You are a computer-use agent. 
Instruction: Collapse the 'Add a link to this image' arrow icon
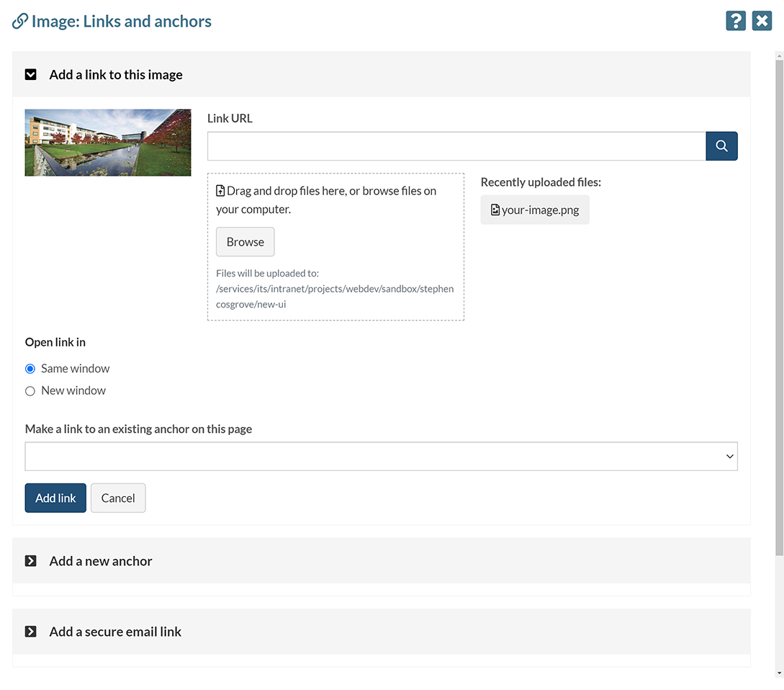pyautogui.click(x=31, y=74)
